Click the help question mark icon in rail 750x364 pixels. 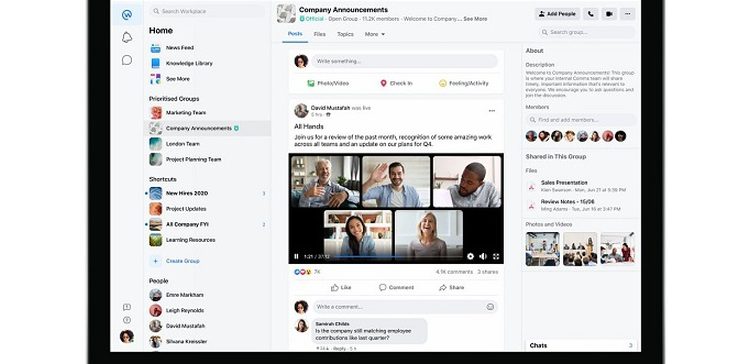click(x=127, y=320)
